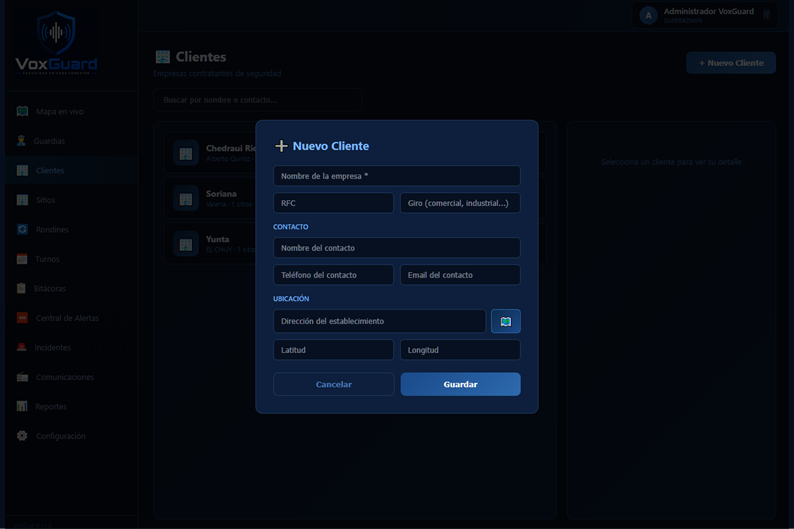
Task: Open Mapa en vivo map icon
Action: point(22,111)
